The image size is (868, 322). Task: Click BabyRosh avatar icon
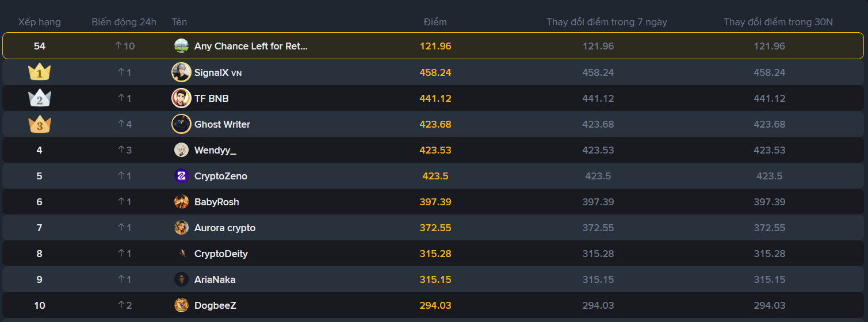click(x=181, y=202)
